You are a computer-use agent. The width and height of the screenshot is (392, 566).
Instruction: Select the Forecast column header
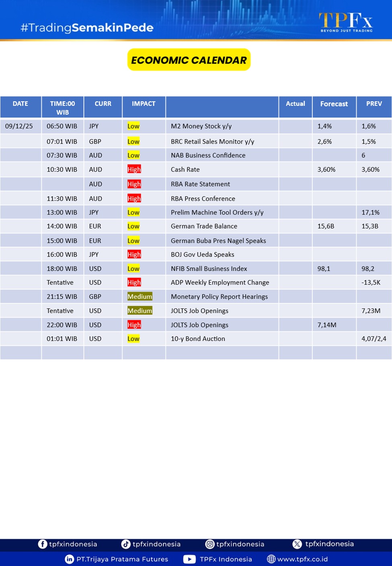(x=334, y=104)
